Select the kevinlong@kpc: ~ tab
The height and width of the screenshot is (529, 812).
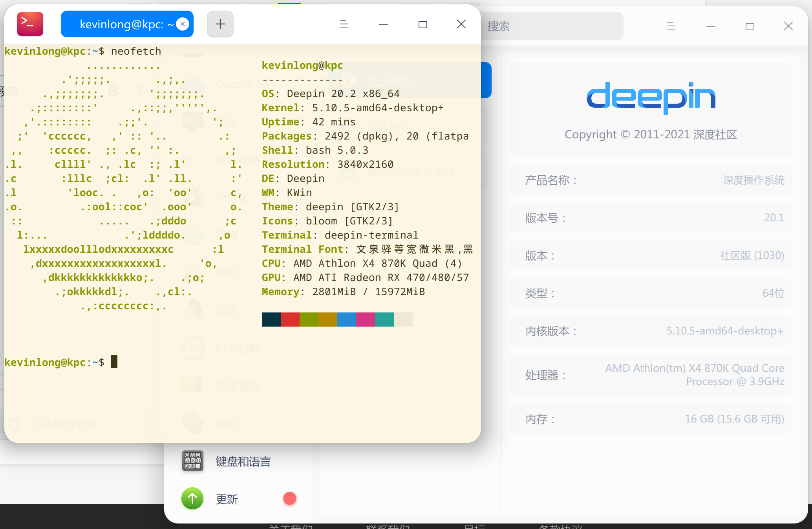coord(122,24)
